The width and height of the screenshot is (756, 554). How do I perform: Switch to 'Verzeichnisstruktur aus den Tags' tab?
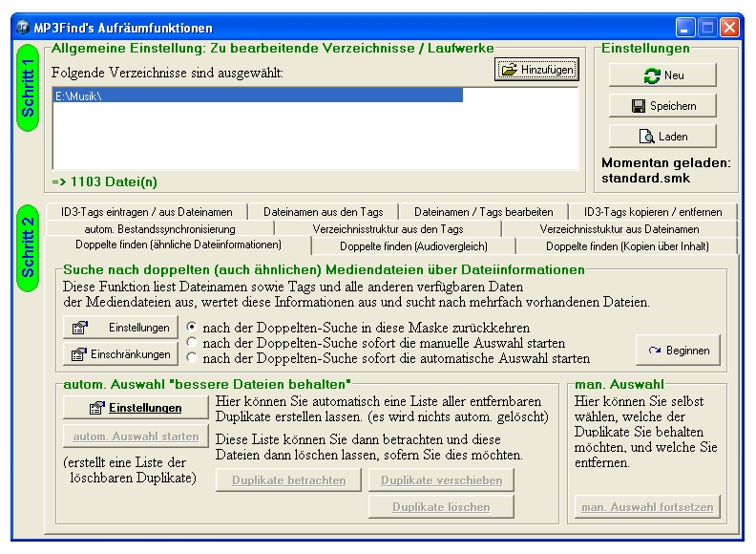pos(388,228)
